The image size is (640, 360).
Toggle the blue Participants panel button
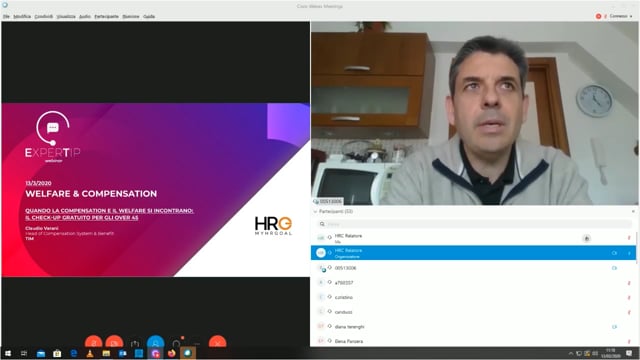click(x=156, y=342)
